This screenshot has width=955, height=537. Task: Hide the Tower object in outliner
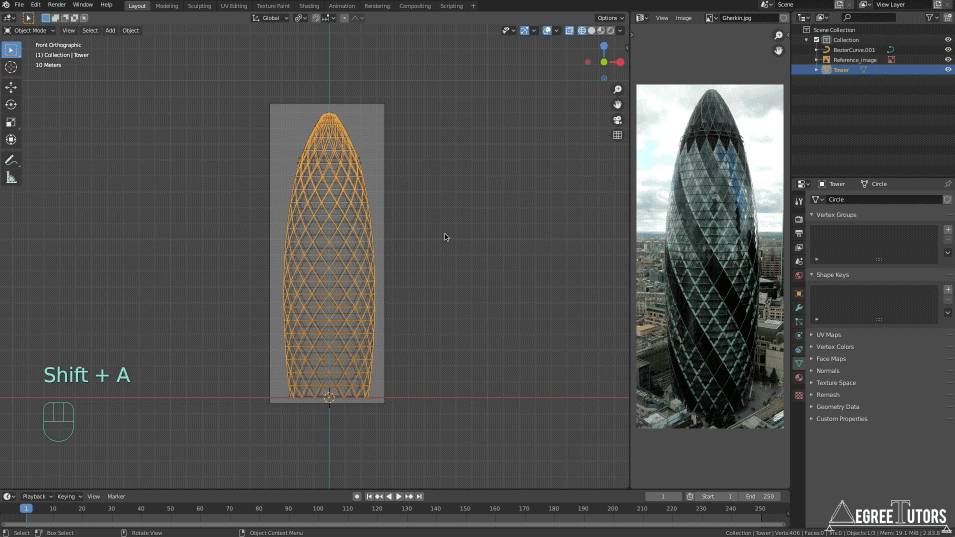[948, 70]
